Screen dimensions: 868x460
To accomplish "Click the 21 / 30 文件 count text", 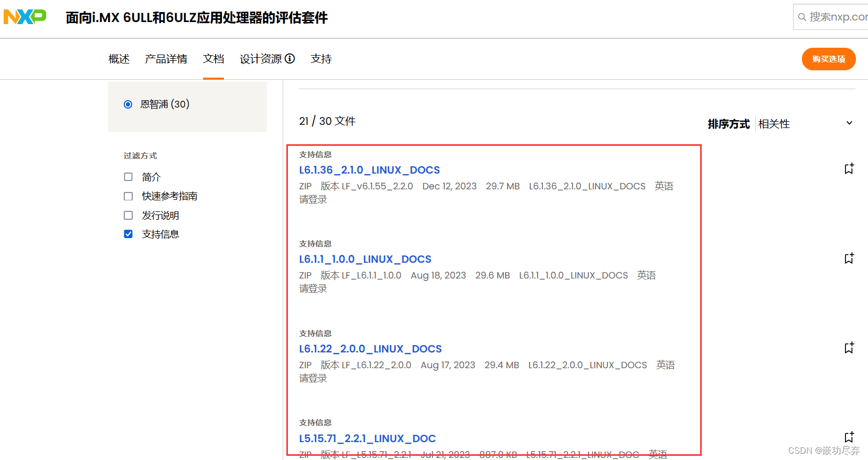I will (327, 121).
